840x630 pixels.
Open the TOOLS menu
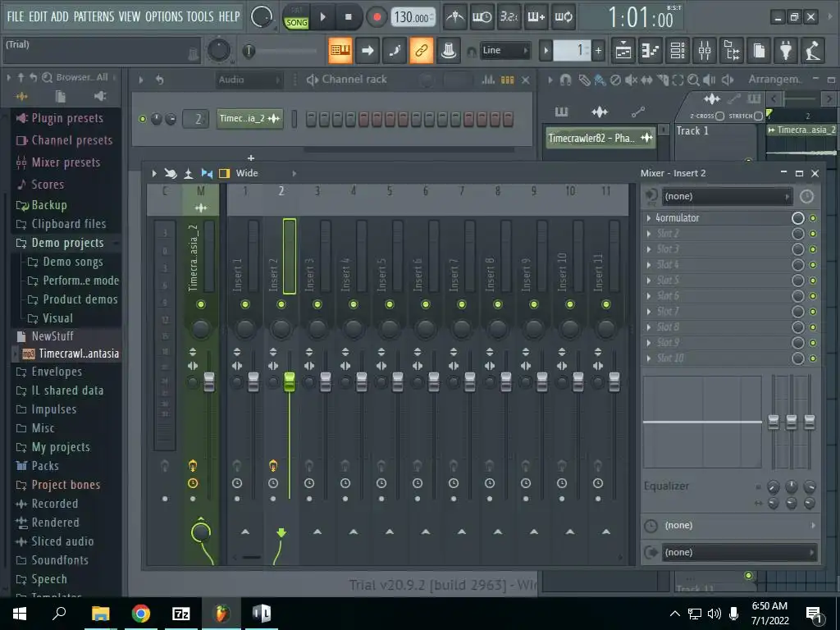coord(200,16)
